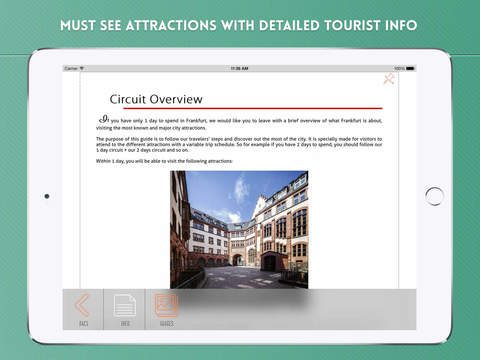Click the battery icon in status bar

(x=410, y=68)
